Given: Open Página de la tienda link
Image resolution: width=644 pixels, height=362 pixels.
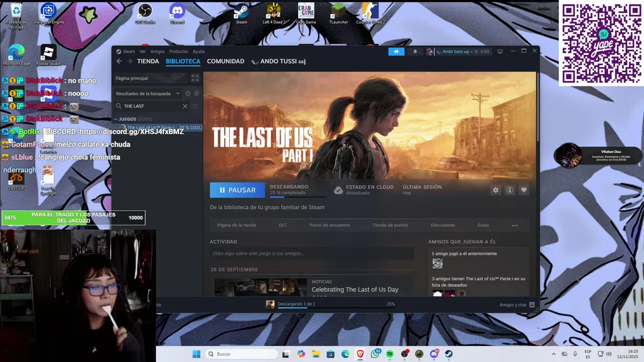Looking at the screenshot, I should (x=236, y=225).
